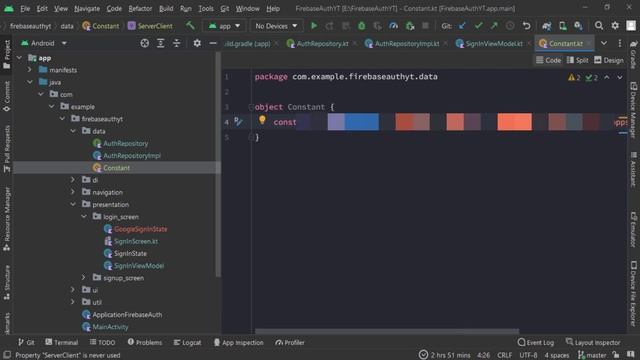Toggle Pull Requests tool window
This screenshot has width=640, height=360.
[x=7, y=149]
